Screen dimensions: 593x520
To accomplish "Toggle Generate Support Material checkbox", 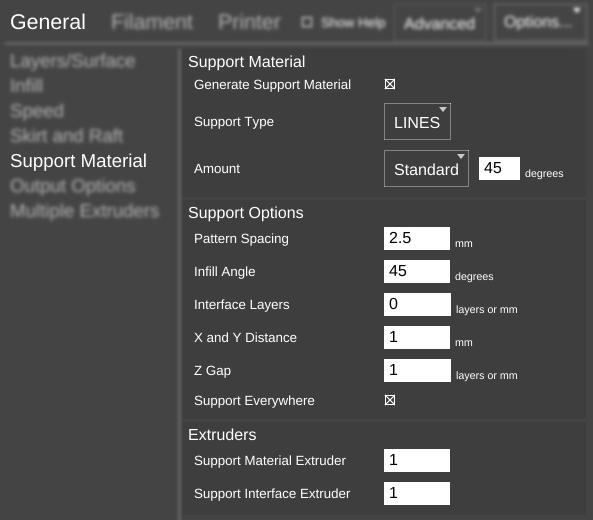I will click(390, 84).
